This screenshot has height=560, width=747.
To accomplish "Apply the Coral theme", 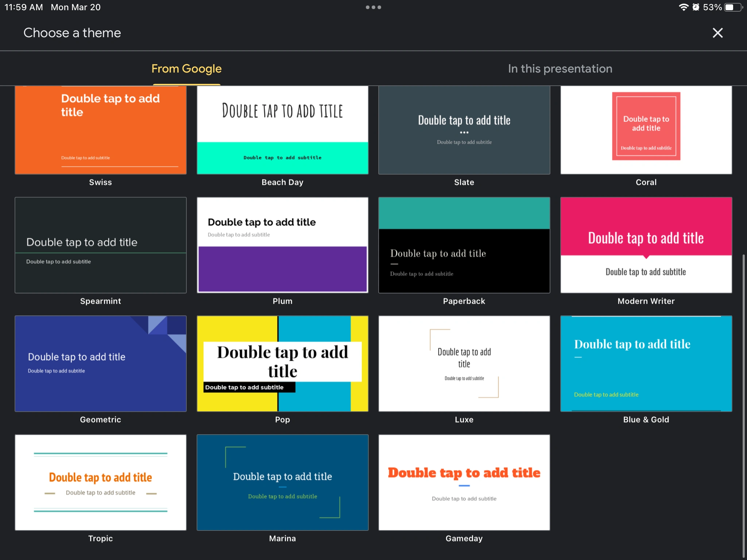I will [x=646, y=130].
